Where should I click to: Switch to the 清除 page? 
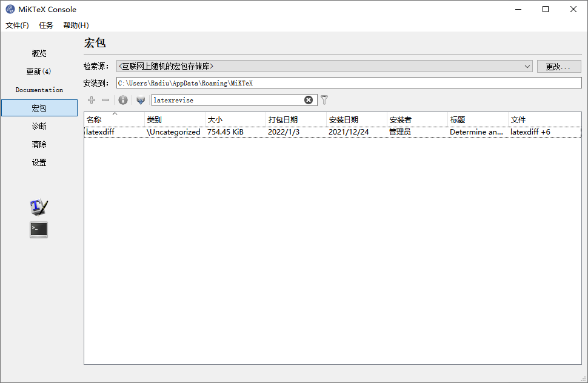point(39,144)
